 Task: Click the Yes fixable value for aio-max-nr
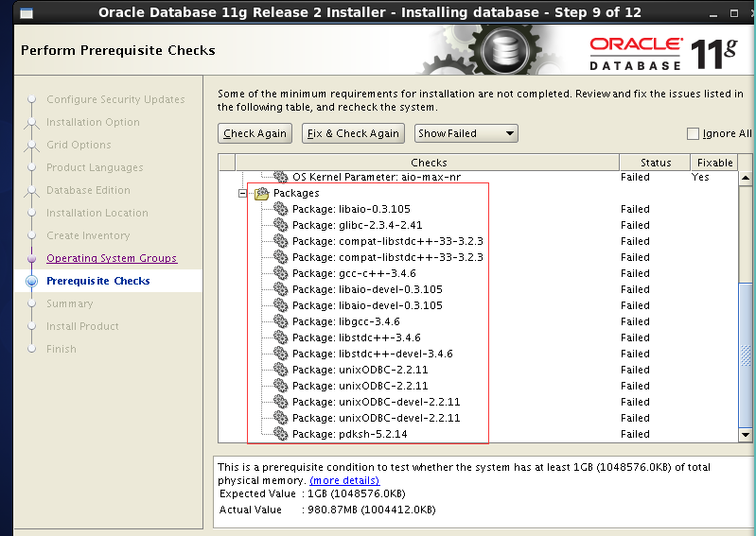click(700, 177)
